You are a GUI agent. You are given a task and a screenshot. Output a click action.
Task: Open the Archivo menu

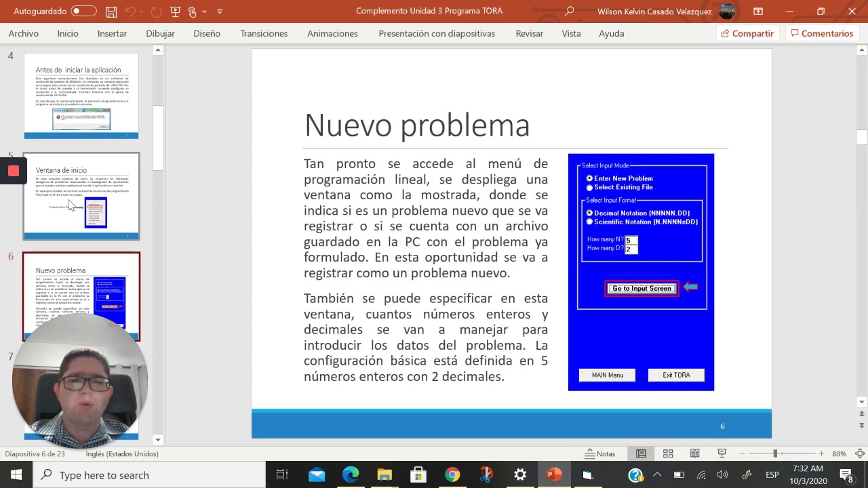tap(24, 33)
